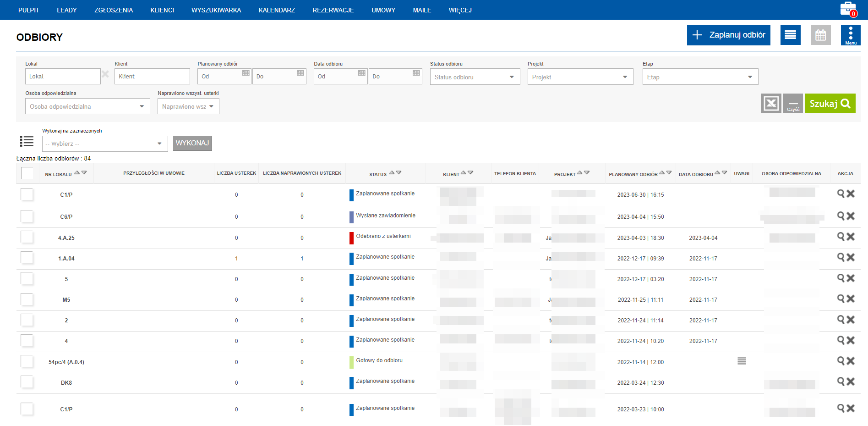Screen dimensions: 868x426
Task: Clear the Lokal filter with X icon
Action: pos(105,74)
